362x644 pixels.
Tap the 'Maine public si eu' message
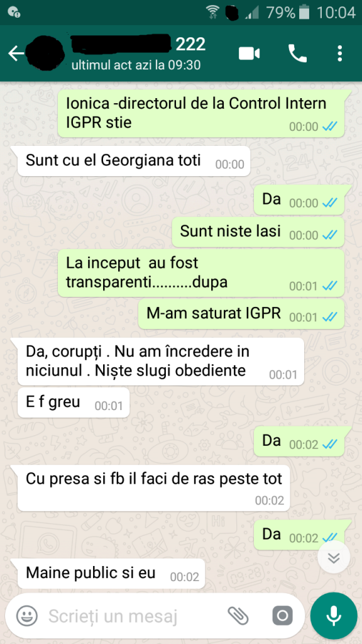pyautogui.click(x=111, y=574)
